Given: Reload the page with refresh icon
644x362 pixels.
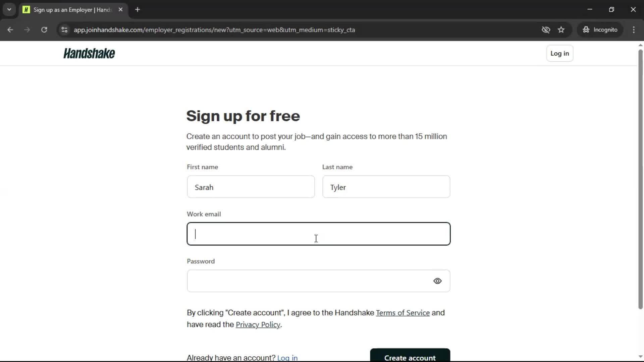Looking at the screenshot, I should click(x=44, y=29).
